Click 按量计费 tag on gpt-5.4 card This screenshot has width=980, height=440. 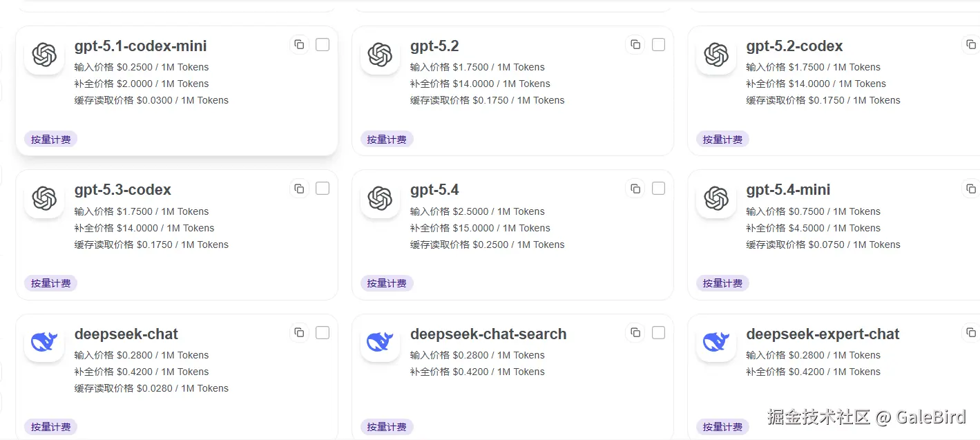coord(387,283)
